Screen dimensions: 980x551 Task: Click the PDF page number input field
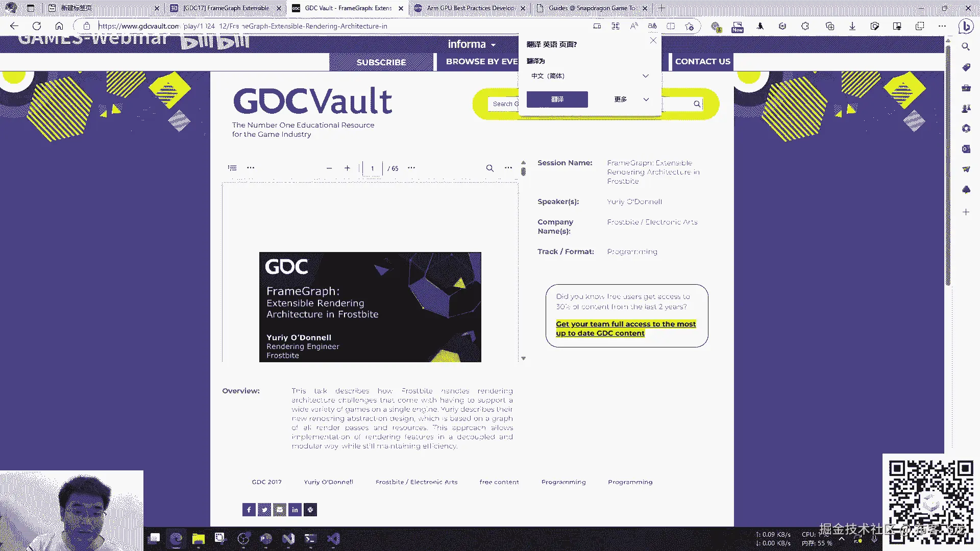click(372, 168)
